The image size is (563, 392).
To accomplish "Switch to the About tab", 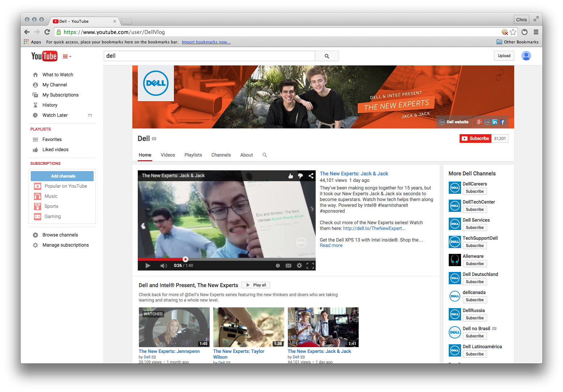I will click(x=247, y=155).
